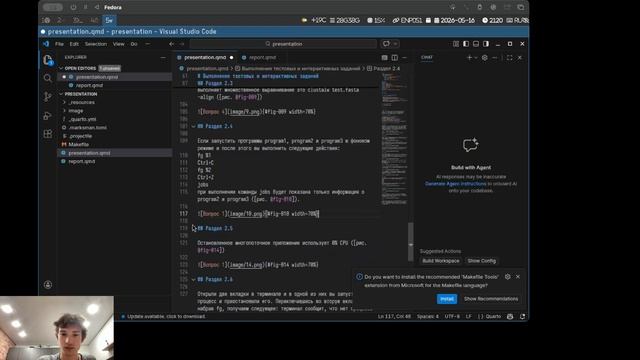Open the Copilot chat icon by the search box
Screen dimensions: 640x360
386,44
